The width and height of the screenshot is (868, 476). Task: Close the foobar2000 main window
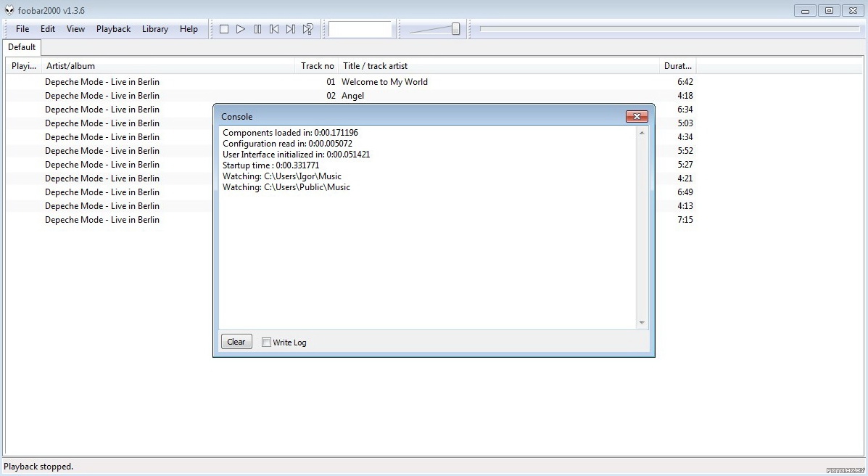(853, 11)
